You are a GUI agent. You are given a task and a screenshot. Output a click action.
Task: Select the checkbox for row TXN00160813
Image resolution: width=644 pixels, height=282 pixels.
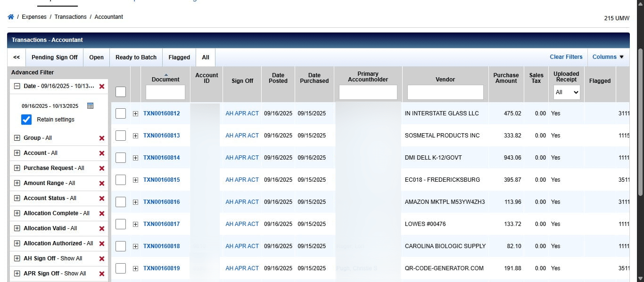click(x=120, y=135)
